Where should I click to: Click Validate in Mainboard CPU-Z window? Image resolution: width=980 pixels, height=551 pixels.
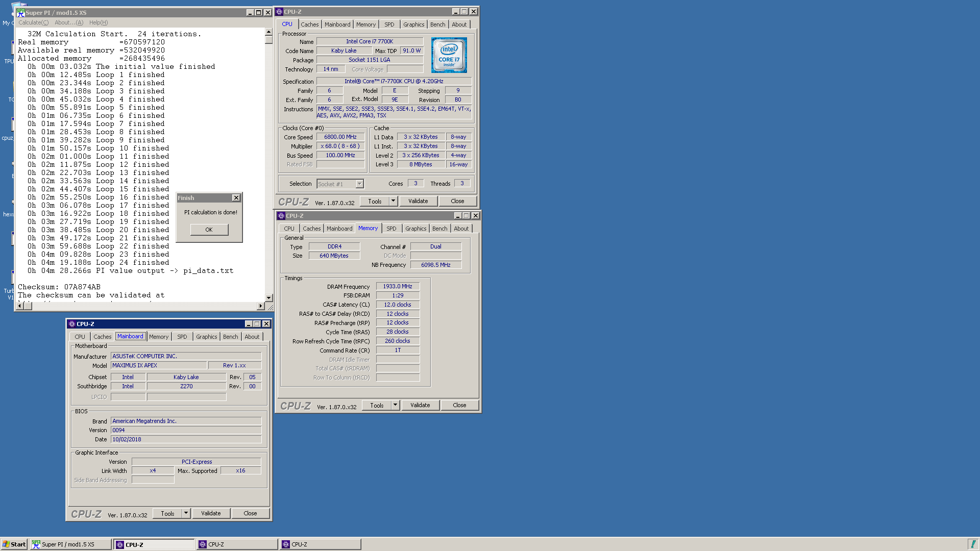pyautogui.click(x=211, y=513)
